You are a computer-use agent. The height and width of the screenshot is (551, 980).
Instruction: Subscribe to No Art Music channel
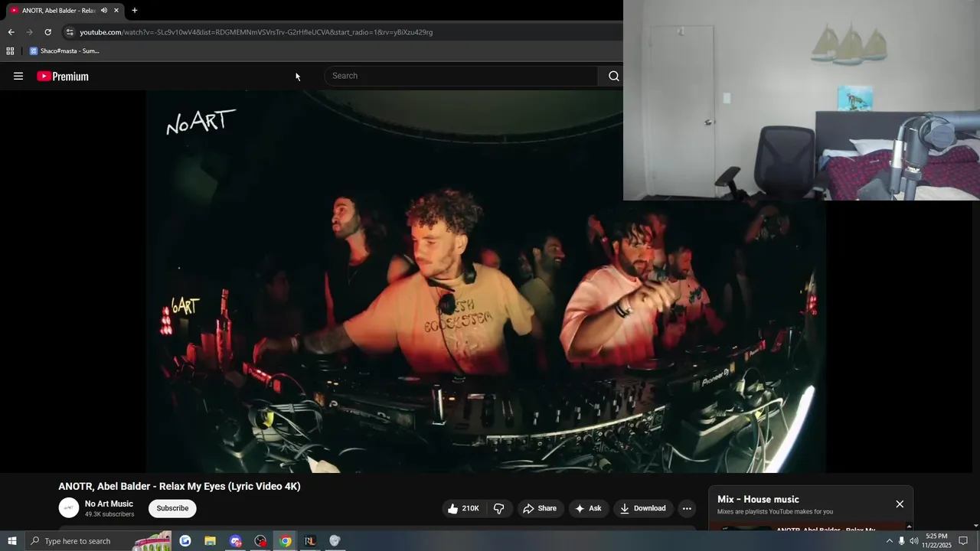pos(172,508)
